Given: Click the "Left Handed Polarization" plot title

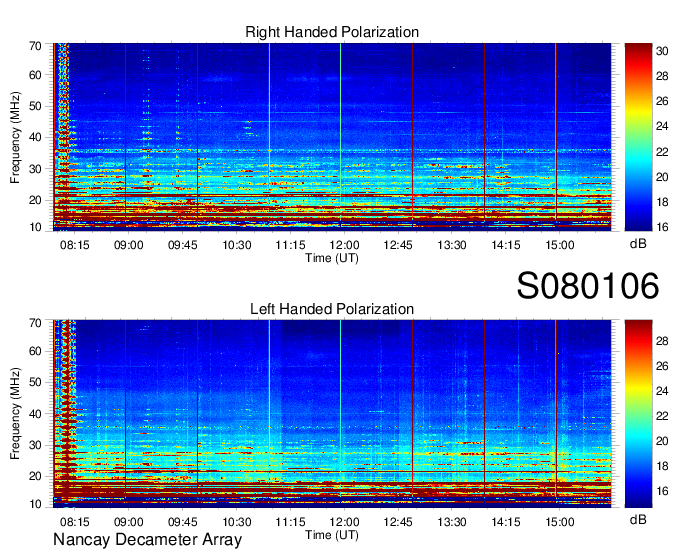Looking at the screenshot, I should tap(332, 309).
